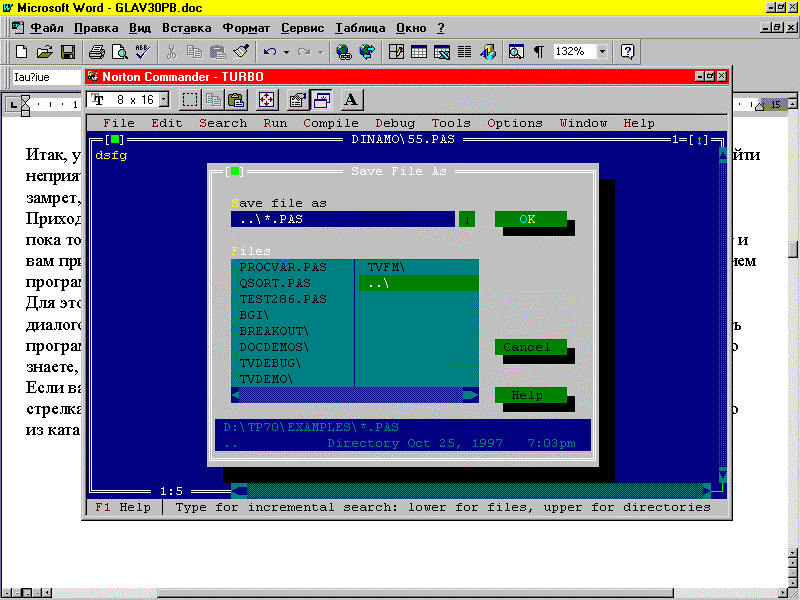Click the Files list horizontal scrollbar

[355, 395]
